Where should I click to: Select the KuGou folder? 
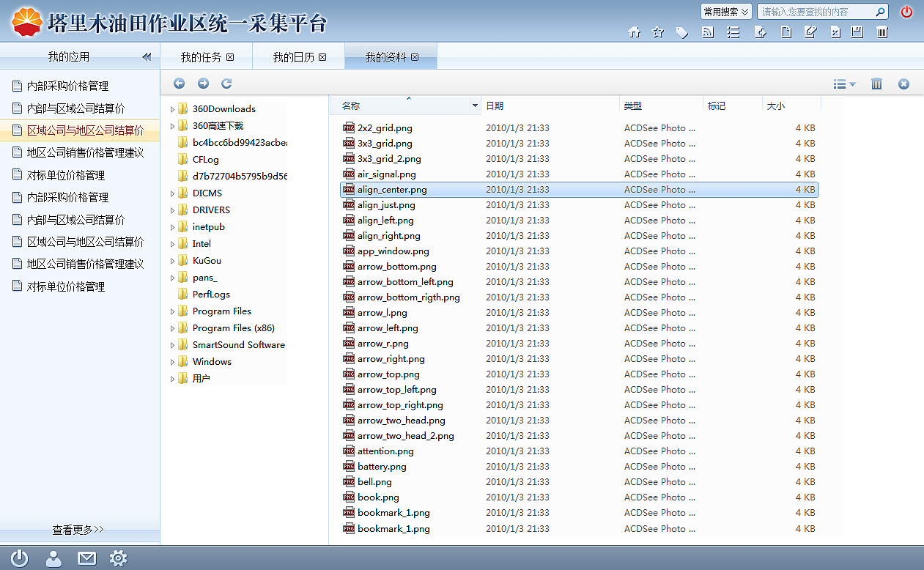207,261
